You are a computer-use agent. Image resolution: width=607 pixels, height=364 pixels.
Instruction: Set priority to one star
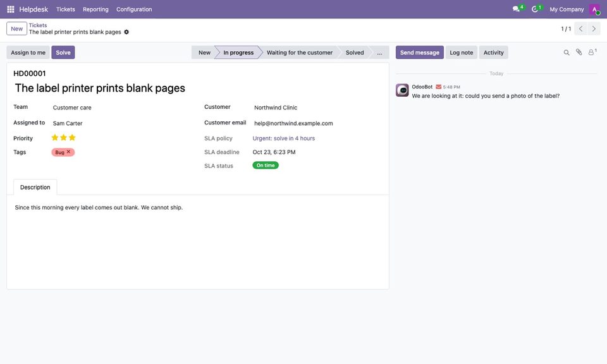pos(55,138)
